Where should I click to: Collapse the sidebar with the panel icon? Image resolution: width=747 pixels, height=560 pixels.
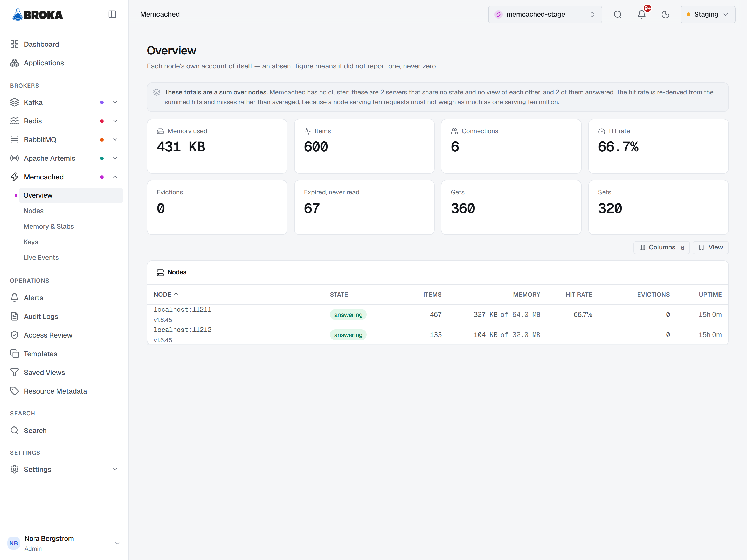[112, 14]
